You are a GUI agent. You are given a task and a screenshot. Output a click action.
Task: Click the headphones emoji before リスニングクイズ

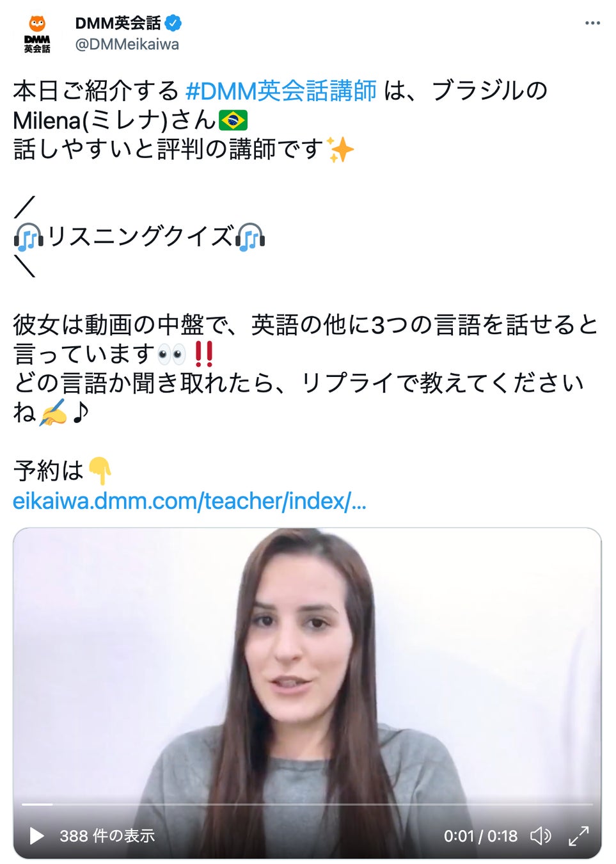[x=29, y=237]
